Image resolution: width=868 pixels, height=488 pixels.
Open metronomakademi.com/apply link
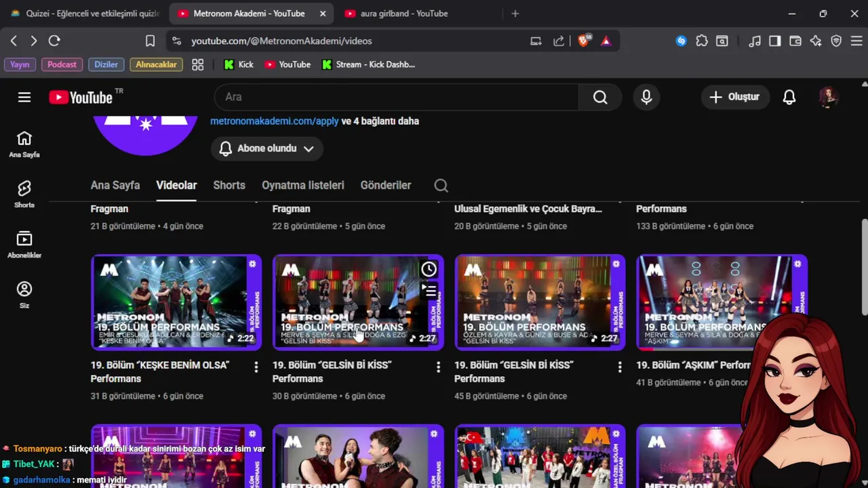(x=274, y=121)
